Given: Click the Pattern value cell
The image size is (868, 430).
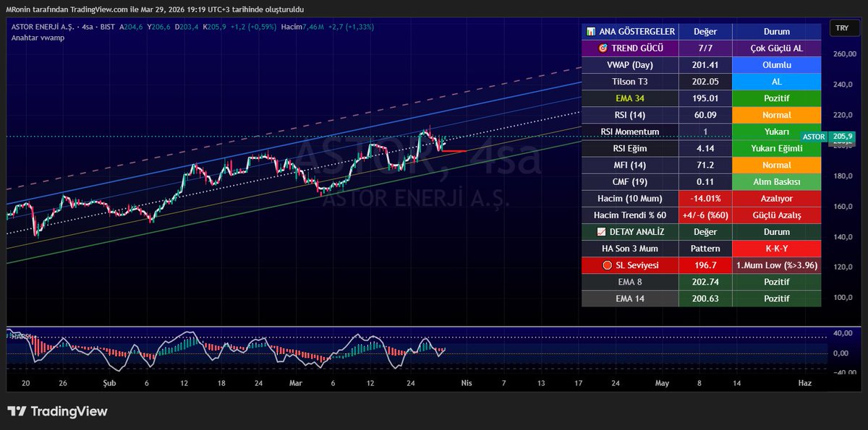Looking at the screenshot, I should 705,249.
